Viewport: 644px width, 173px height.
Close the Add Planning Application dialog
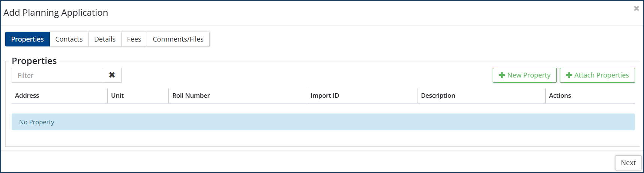pyautogui.click(x=636, y=9)
